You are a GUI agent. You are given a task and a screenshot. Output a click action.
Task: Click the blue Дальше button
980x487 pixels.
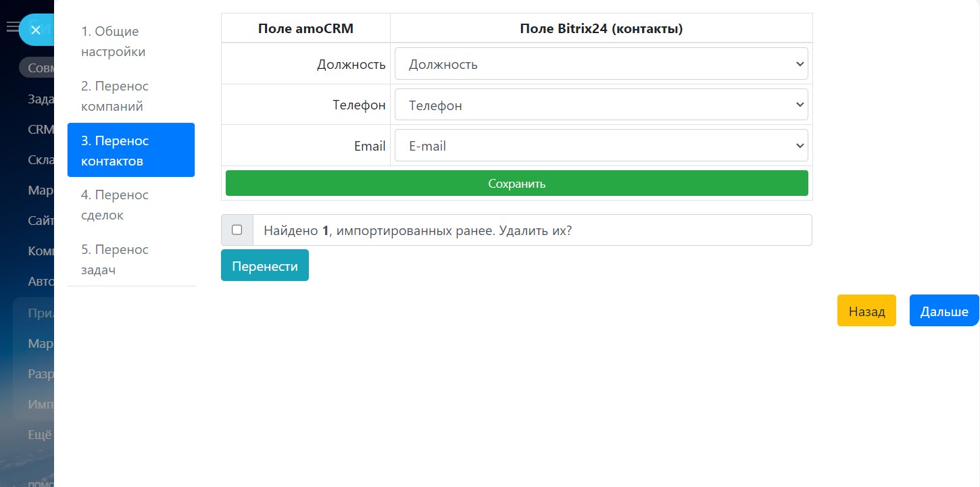[x=944, y=311]
